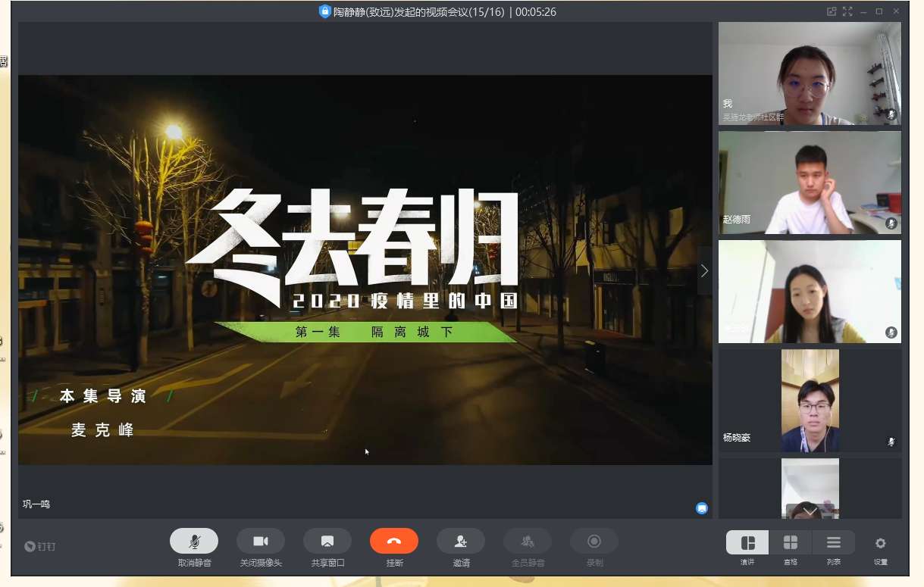Unmute microphone with 取消静音 button
This screenshot has height=587, width=924.
pos(194,541)
